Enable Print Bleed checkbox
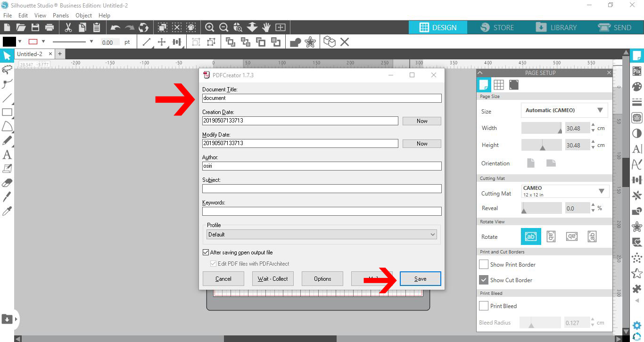The image size is (644, 342). click(x=484, y=306)
